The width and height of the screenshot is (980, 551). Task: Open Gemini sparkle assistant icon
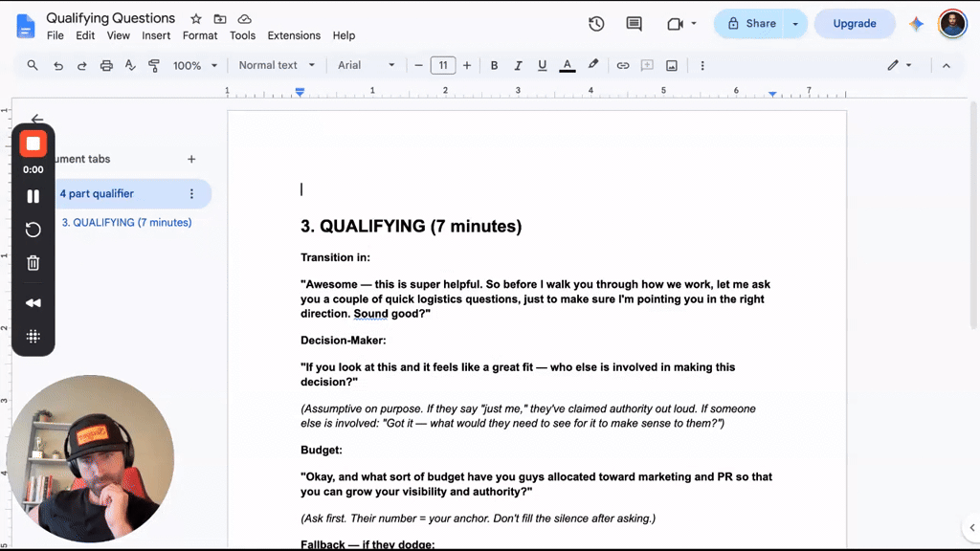click(916, 24)
